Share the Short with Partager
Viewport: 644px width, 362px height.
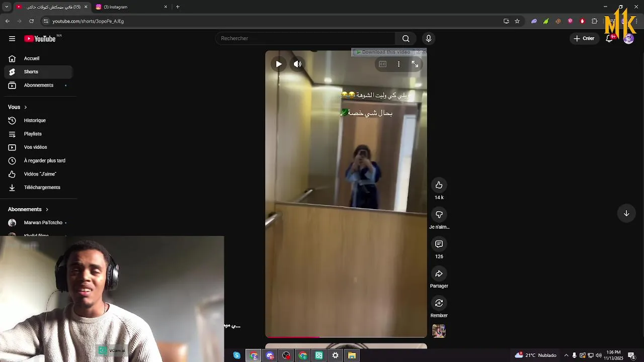439,274
